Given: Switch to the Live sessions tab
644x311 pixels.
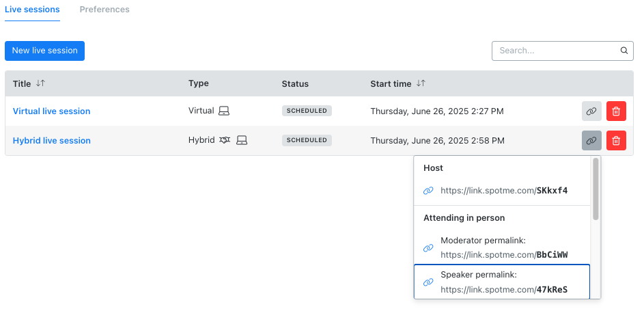Looking at the screenshot, I should [32, 10].
